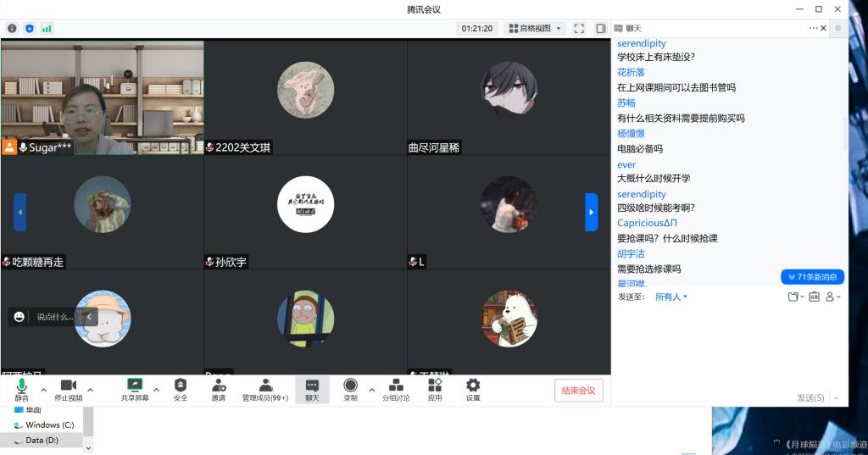Open chat permission person icon dropdown
868x455 pixels.
click(x=832, y=297)
